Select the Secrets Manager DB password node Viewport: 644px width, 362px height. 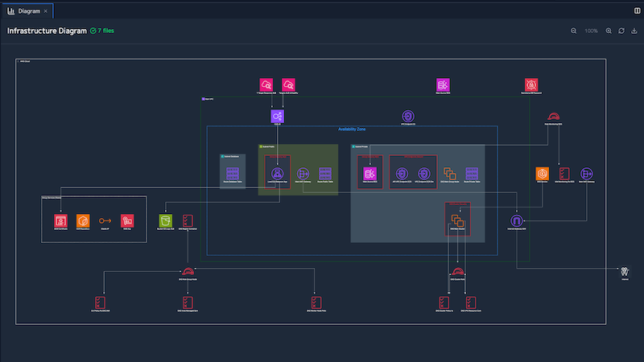pos(530,84)
